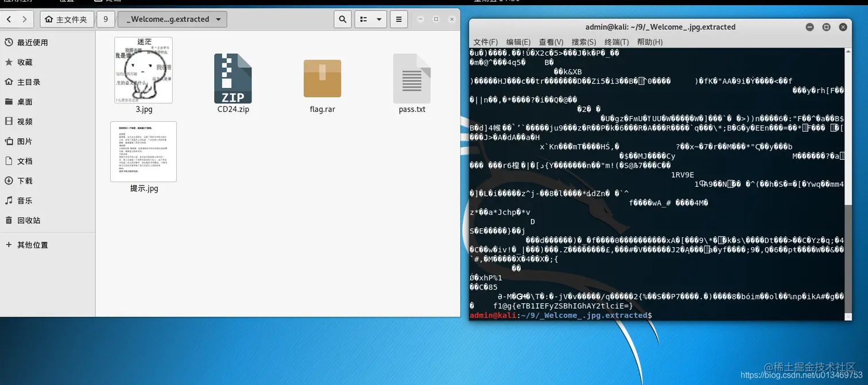Open 文档 in sidebar
This screenshot has height=385, width=868.
(x=48, y=161)
